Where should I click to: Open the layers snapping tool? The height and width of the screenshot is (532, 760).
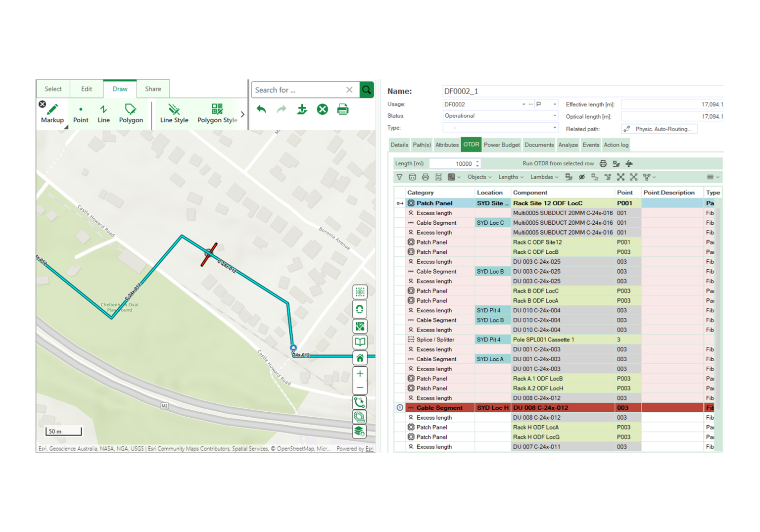(x=360, y=431)
